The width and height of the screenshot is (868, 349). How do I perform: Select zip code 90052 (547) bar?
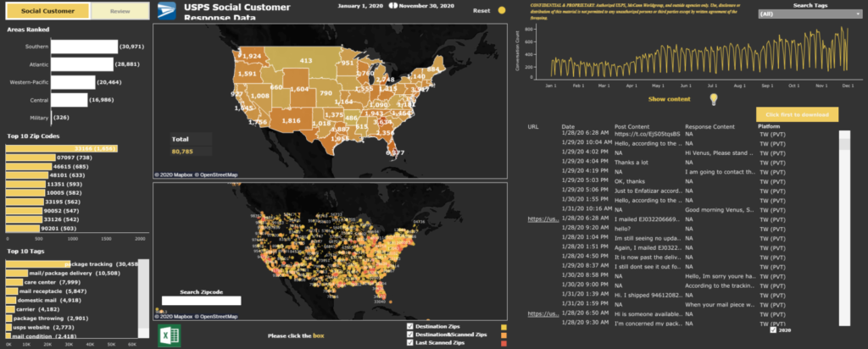(x=24, y=211)
